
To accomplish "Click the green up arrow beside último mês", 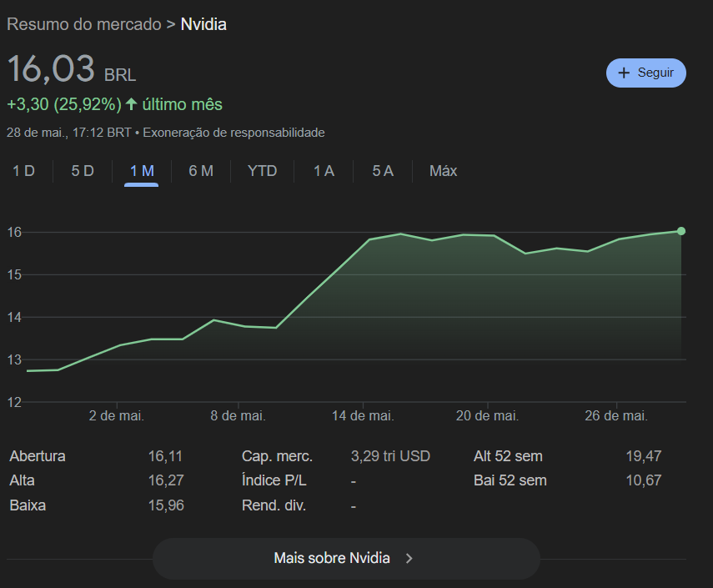I will pos(131,104).
